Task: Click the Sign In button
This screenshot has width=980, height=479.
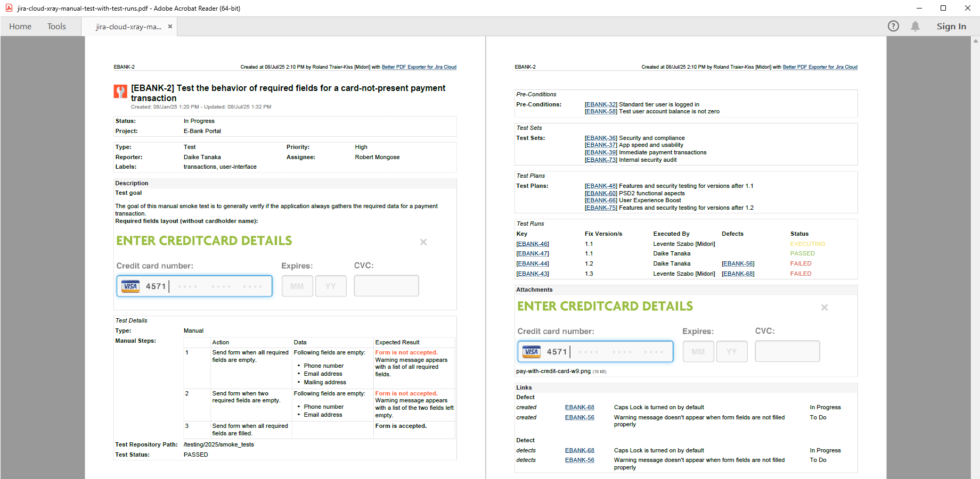Action: pos(951,26)
